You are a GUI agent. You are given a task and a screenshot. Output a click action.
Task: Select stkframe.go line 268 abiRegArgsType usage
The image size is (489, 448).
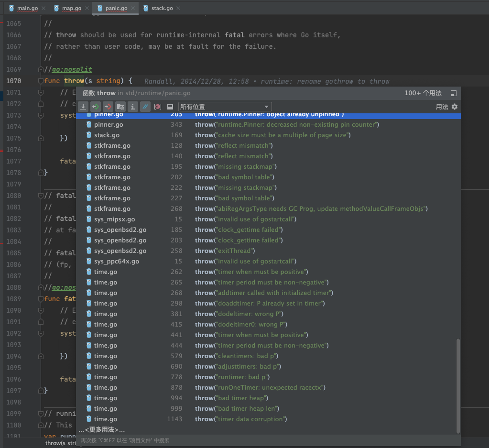[268, 209]
